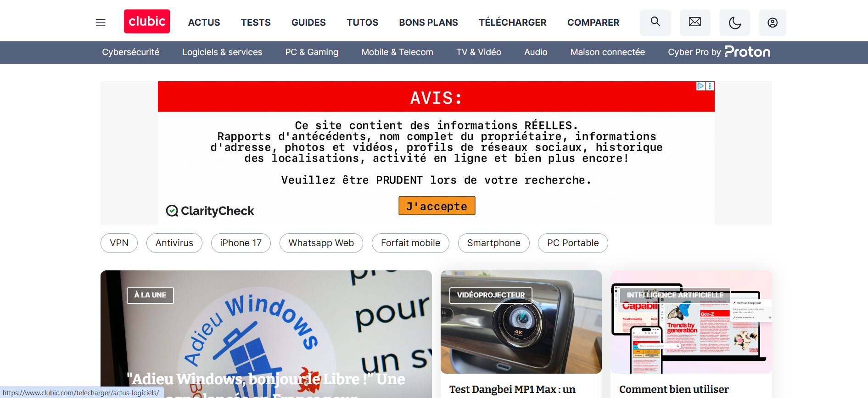This screenshot has height=398, width=868.
Task: Open the TÉLÉCHARGER menu
Action: pyautogui.click(x=513, y=22)
